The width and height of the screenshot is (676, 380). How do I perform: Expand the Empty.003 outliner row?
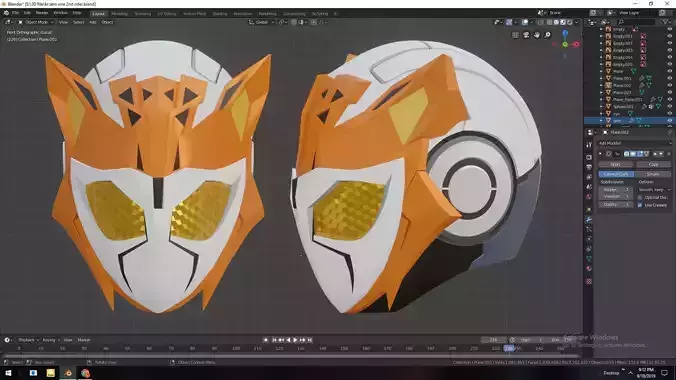[x=601, y=50]
